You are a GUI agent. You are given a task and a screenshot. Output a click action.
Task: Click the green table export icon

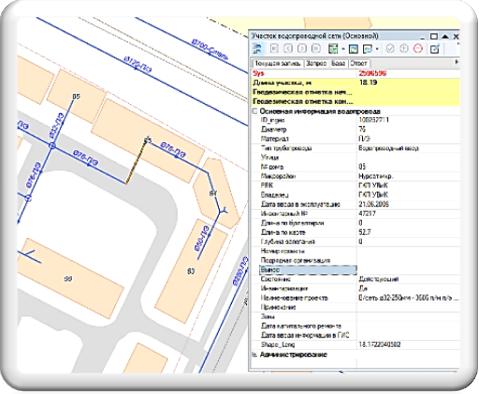333,49
